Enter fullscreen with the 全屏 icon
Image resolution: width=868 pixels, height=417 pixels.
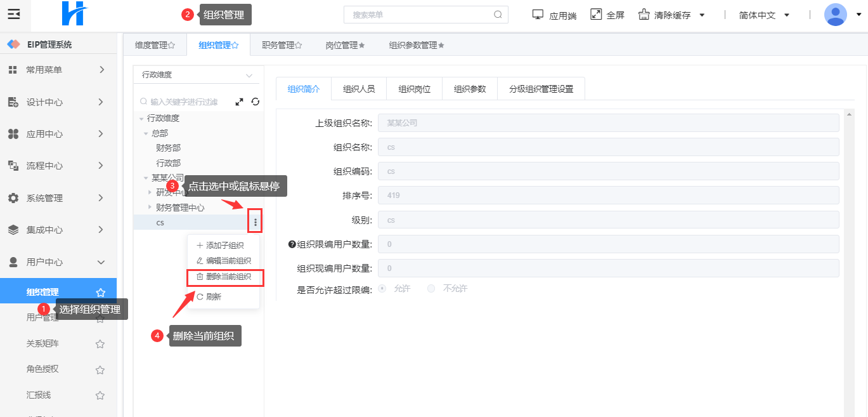(596, 15)
